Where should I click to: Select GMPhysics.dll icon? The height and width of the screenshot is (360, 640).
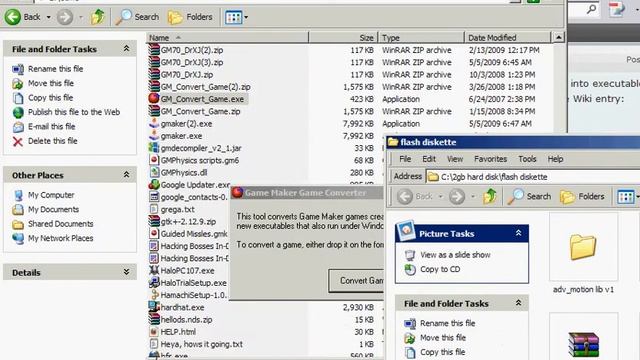154,172
